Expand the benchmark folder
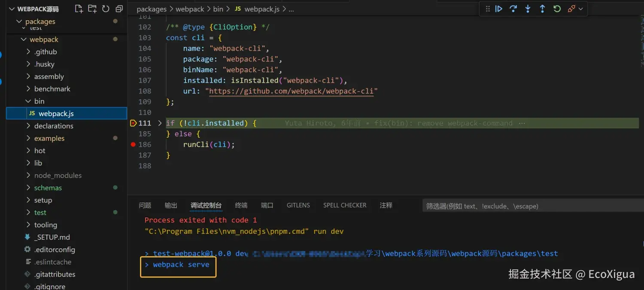 point(28,89)
